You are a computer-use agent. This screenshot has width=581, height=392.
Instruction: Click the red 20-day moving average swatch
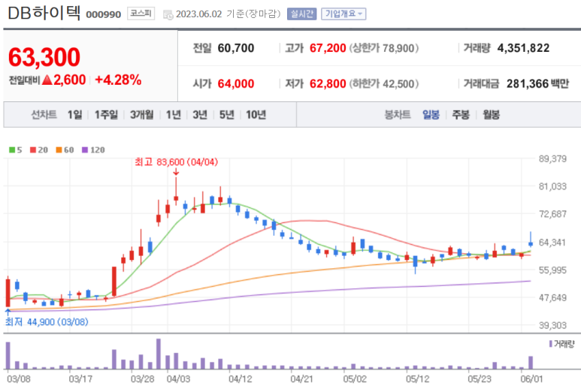[x=33, y=150]
